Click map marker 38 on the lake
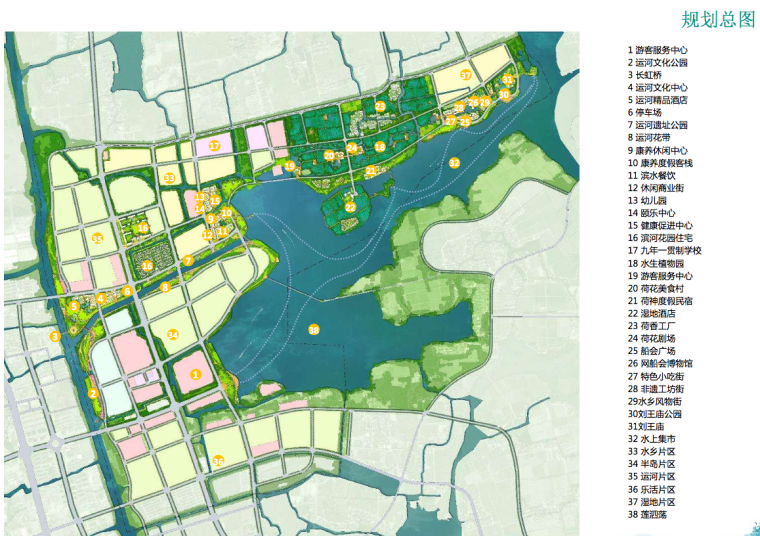 [x=313, y=329]
